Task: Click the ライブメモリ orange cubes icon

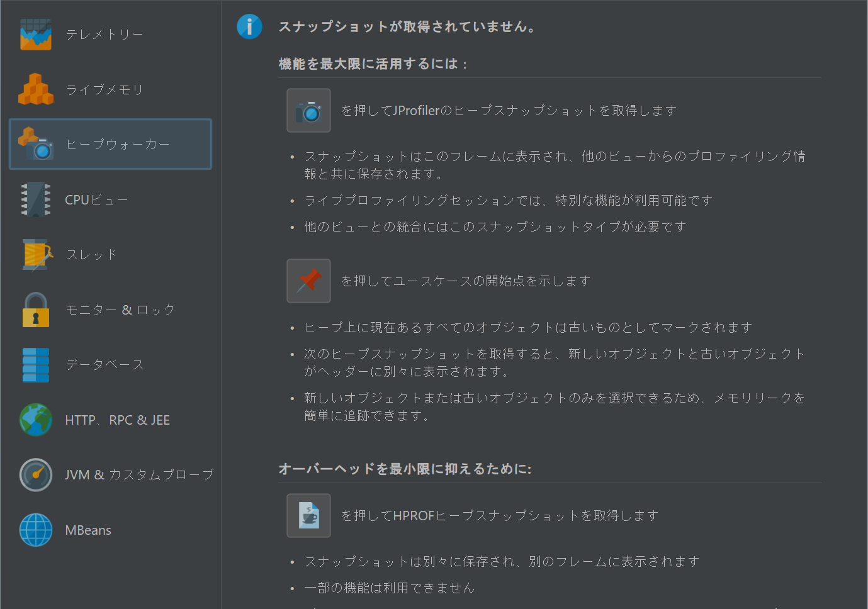Action: coord(36,89)
